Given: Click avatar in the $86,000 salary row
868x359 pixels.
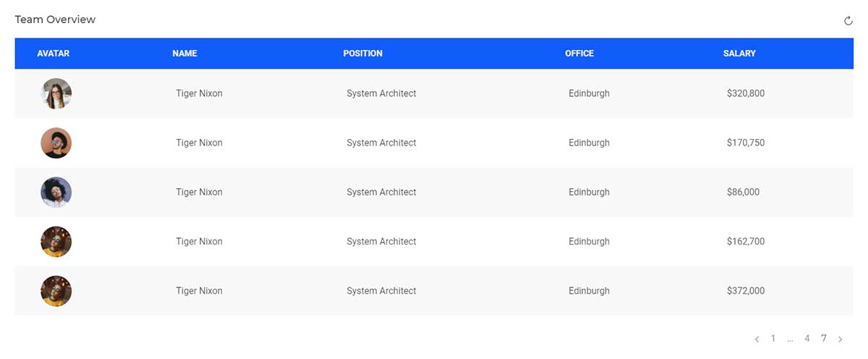Looking at the screenshot, I should click(56, 192).
